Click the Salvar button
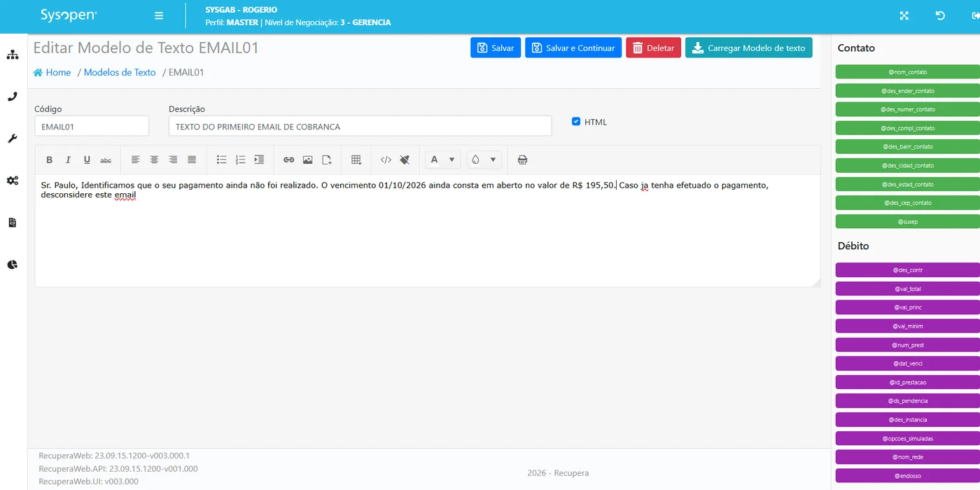 [x=496, y=48]
